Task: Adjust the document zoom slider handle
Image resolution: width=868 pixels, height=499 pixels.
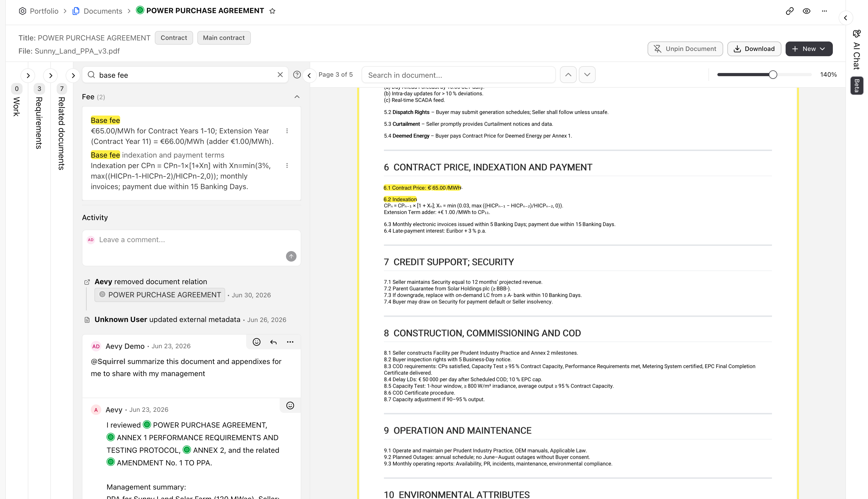Action: pos(773,75)
